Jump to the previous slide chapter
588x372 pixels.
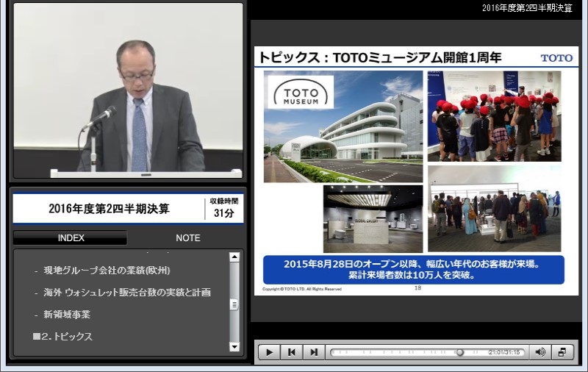click(x=291, y=352)
